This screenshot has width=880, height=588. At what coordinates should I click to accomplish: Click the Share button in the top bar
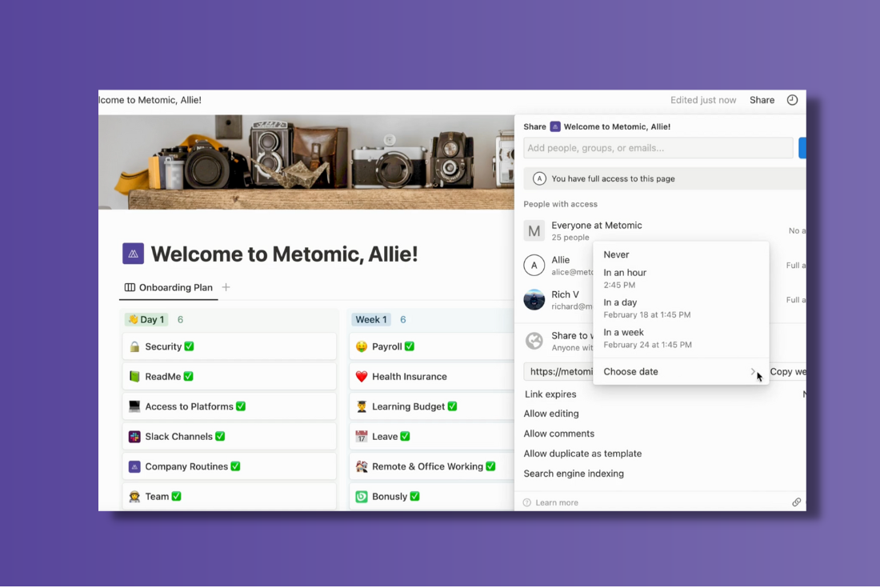tap(762, 99)
